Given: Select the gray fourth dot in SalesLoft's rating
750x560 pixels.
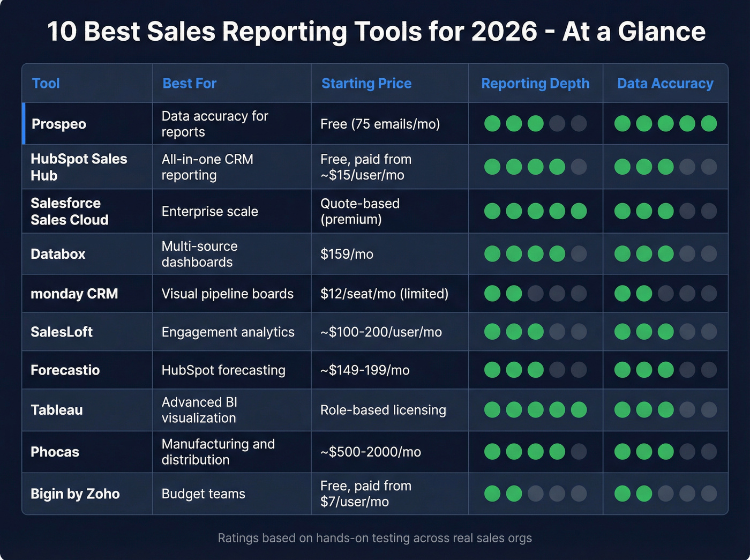Looking at the screenshot, I should 557,332.
